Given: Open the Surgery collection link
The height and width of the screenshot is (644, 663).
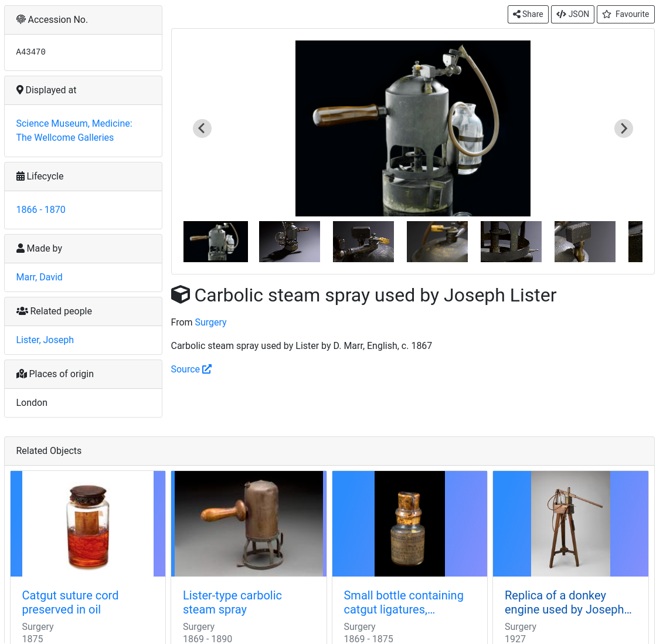Looking at the screenshot, I should point(210,323).
